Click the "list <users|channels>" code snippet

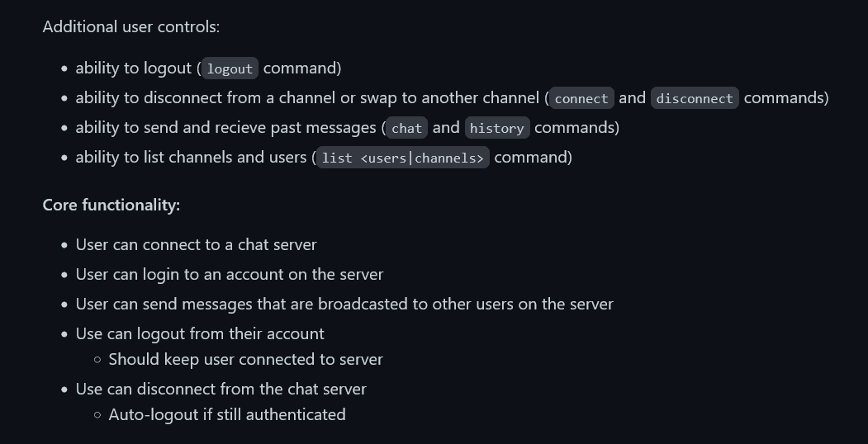point(402,158)
